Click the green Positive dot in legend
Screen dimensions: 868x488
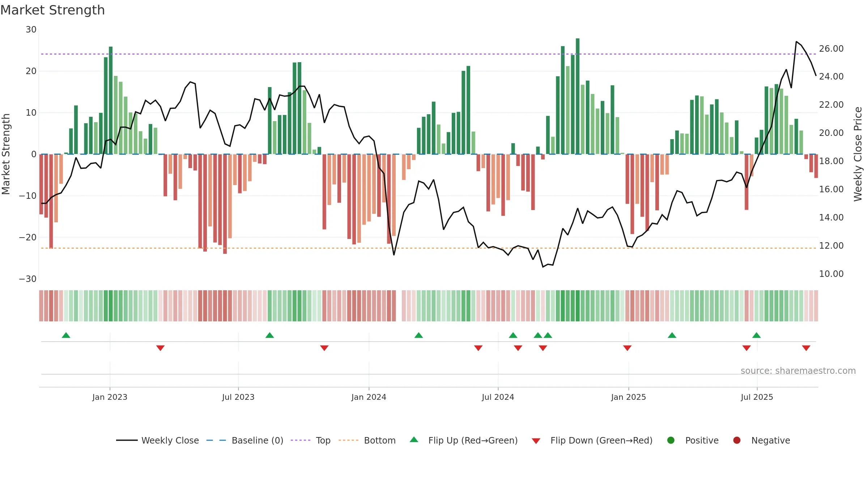[x=671, y=440]
